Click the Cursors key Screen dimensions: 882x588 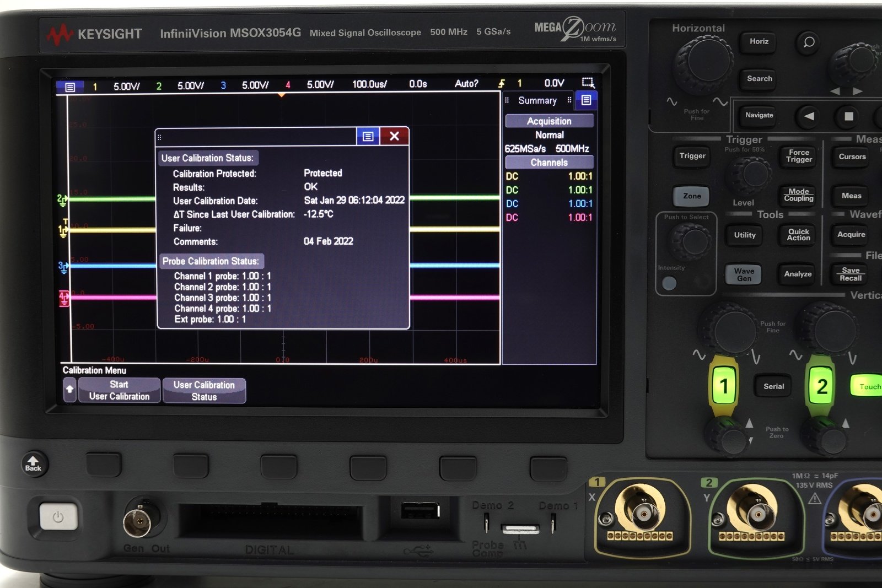pyautogui.click(x=852, y=157)
